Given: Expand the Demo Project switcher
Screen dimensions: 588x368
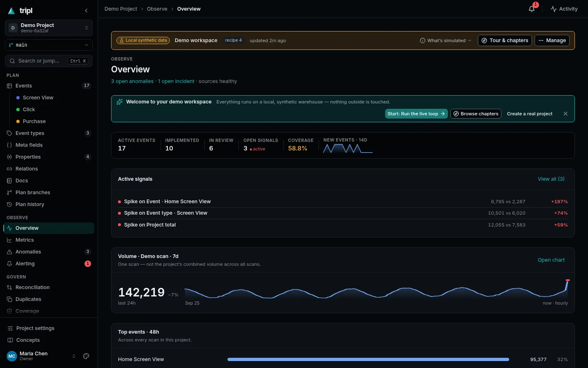Looking at the screenshot, I should [x=49, y=28].
